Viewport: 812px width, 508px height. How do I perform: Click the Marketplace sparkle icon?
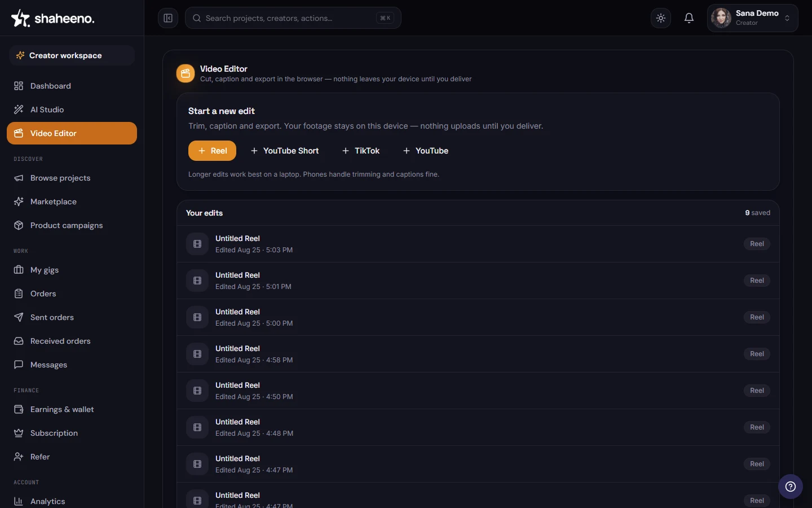(x=19, y=202)
